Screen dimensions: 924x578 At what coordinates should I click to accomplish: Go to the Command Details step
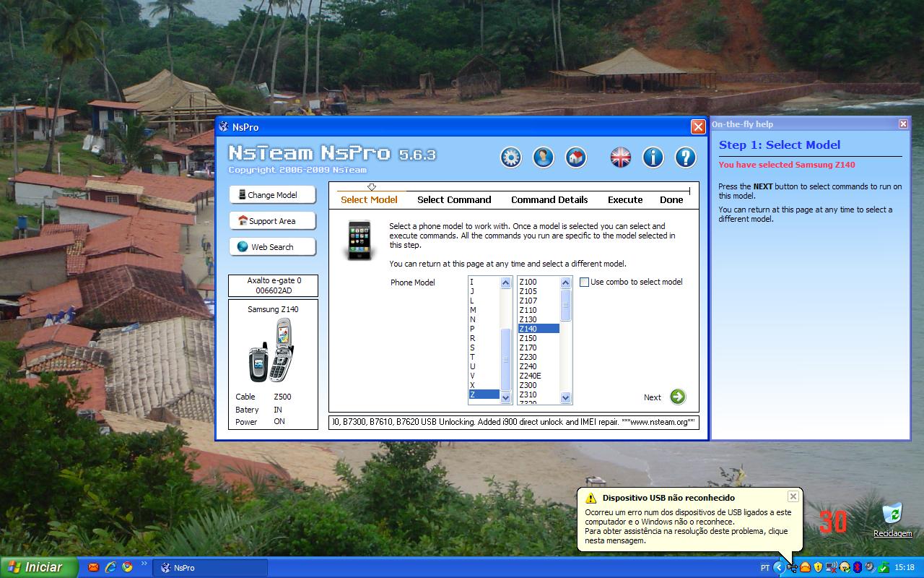pos(549,199)
